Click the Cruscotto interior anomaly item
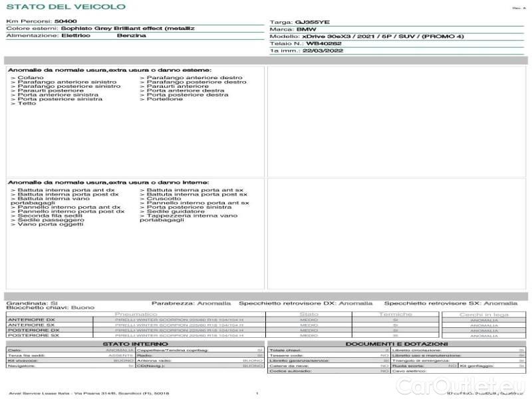 [x=164, y=199]
